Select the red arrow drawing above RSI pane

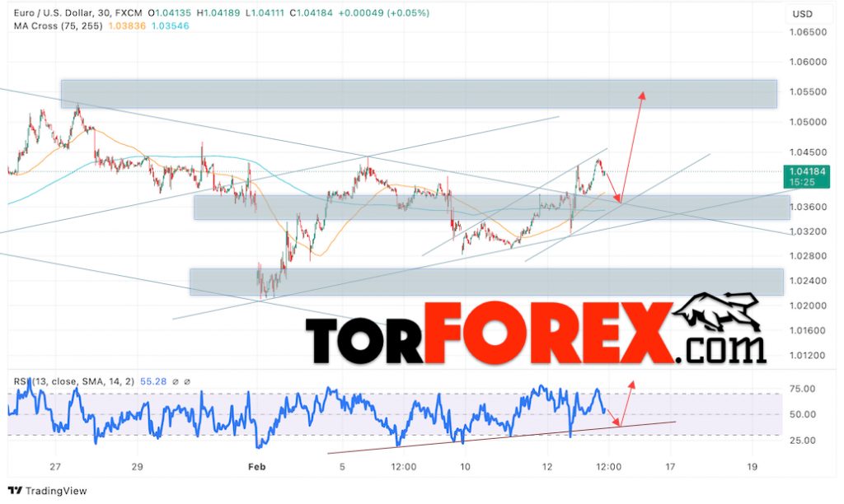click(x=628, y=404)
